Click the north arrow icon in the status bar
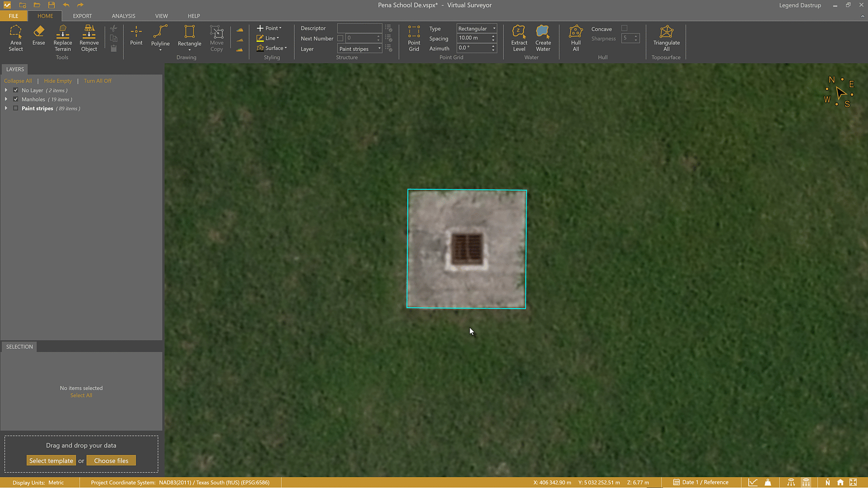 [x=827, y=482]
